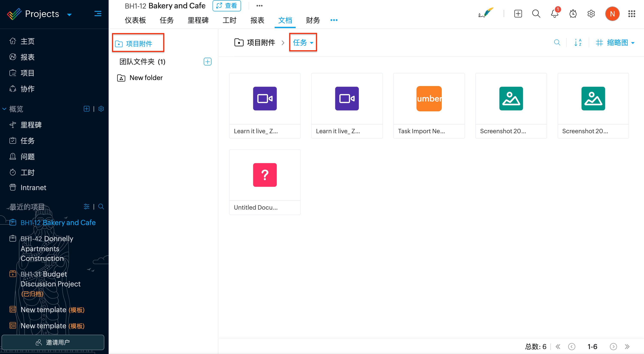Open the apps grid launcher icon
This screenshot has height=354, width=644.
[x=632, y=14]
